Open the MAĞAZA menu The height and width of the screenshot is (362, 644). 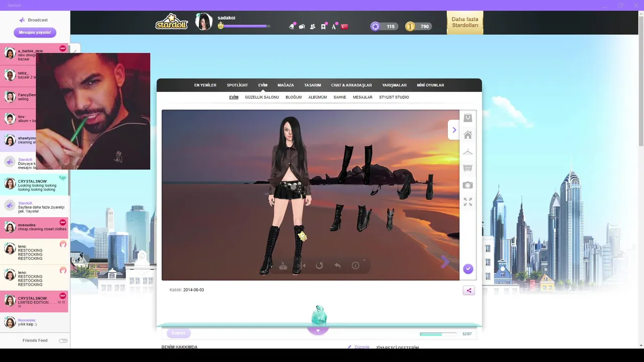[x=286, y=85]
